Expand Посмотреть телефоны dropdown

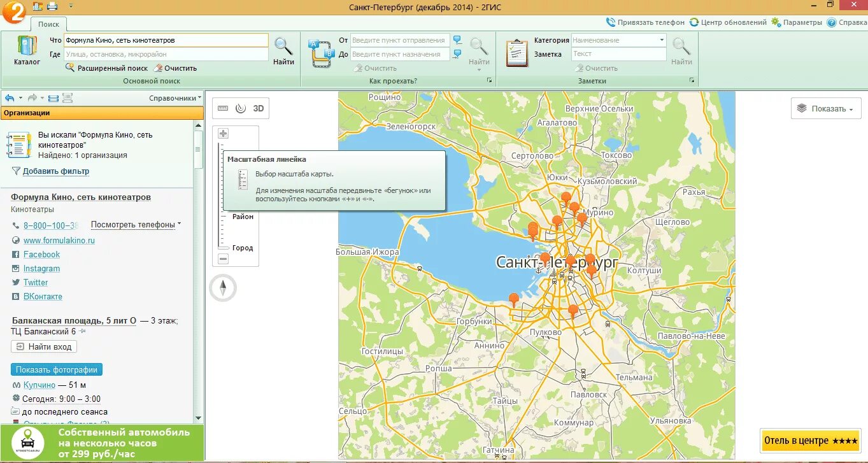136,225
